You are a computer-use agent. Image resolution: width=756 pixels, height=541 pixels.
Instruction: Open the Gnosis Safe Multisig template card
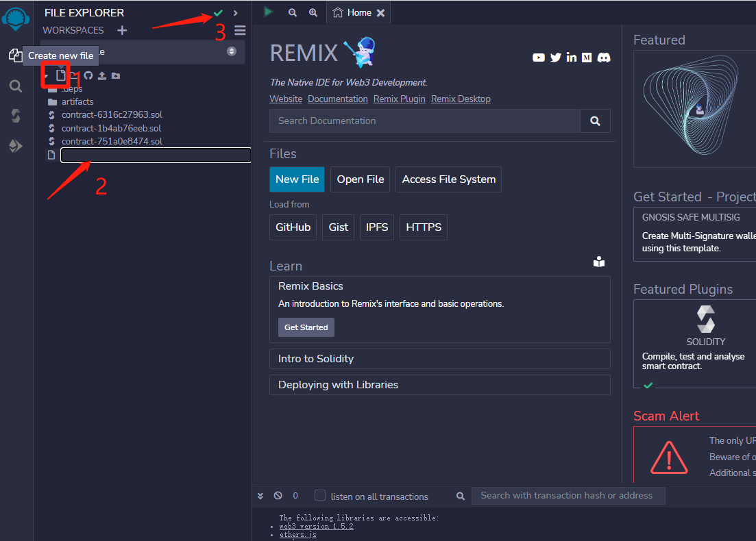tap(695, 235)
